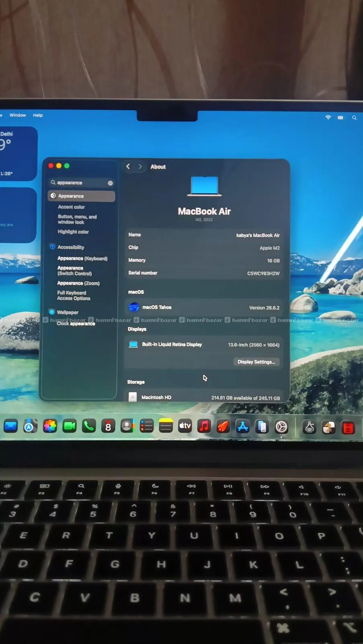
Task: Click the macOS Tahoe icon
Action: pos(134,307)
